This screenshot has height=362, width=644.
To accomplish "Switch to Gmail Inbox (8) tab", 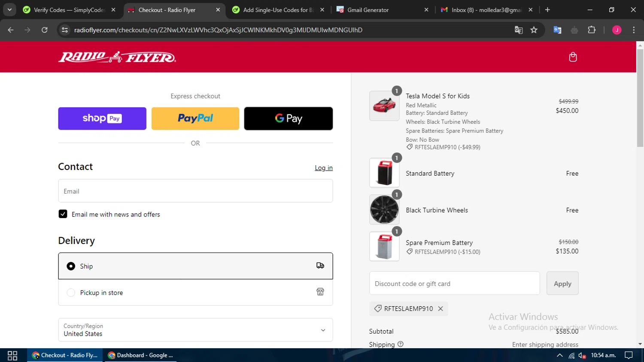I will pyautogui.click(x=486, y=9).
